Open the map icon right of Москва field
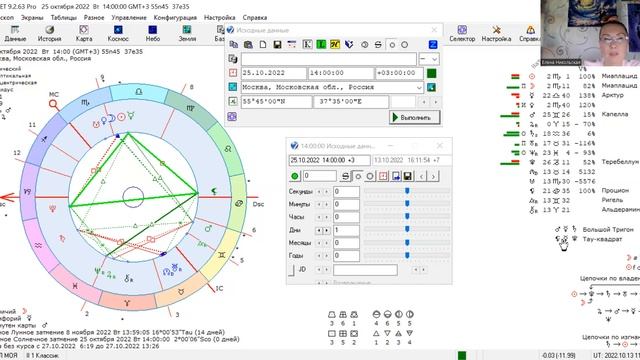 pyautogui.click(x=431, y=87)
